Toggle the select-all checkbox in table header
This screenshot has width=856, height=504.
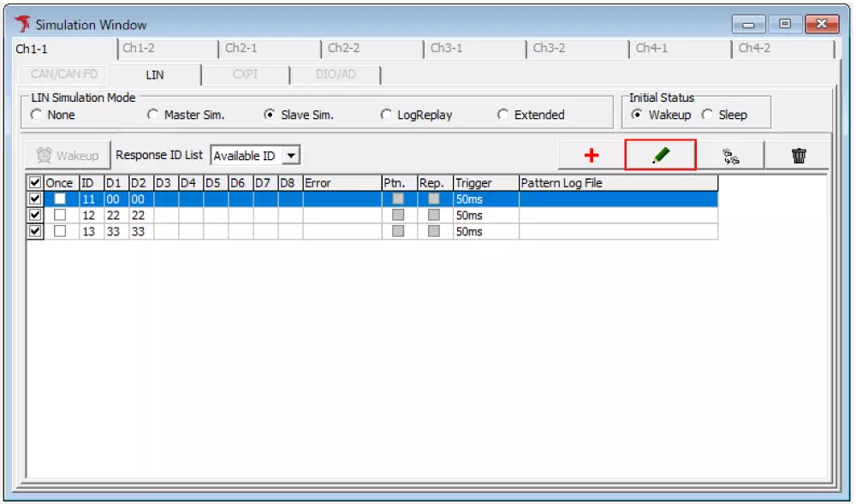click(x=35, y=182)
